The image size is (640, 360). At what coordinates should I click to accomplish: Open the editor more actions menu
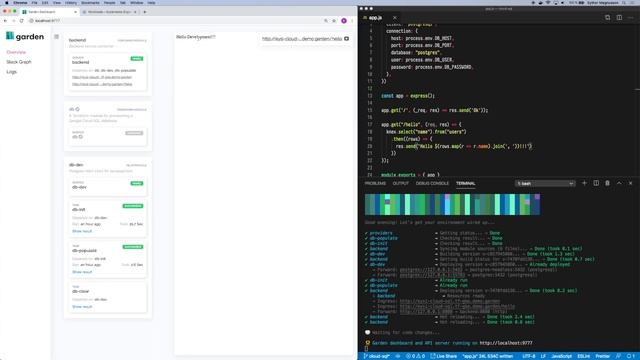pos(631,18)
